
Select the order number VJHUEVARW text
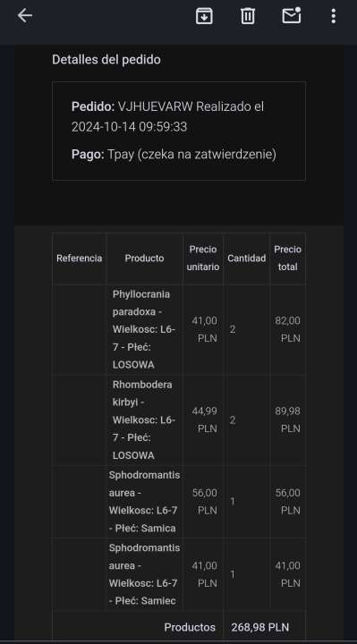[156, 106]
